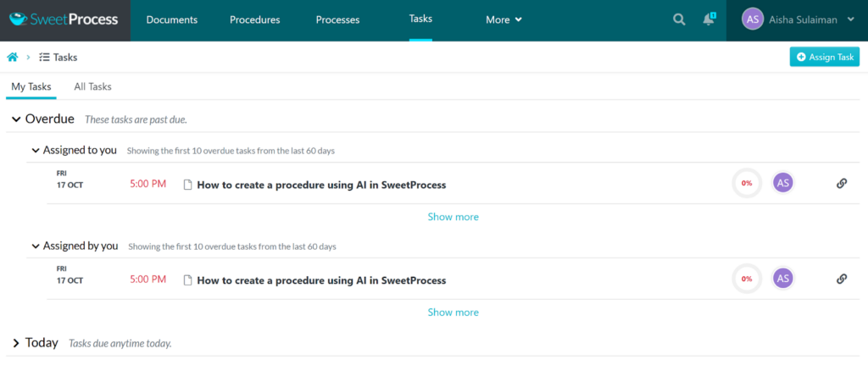
Task: Switch to the All Tasks tab
Action: [92, 86]
